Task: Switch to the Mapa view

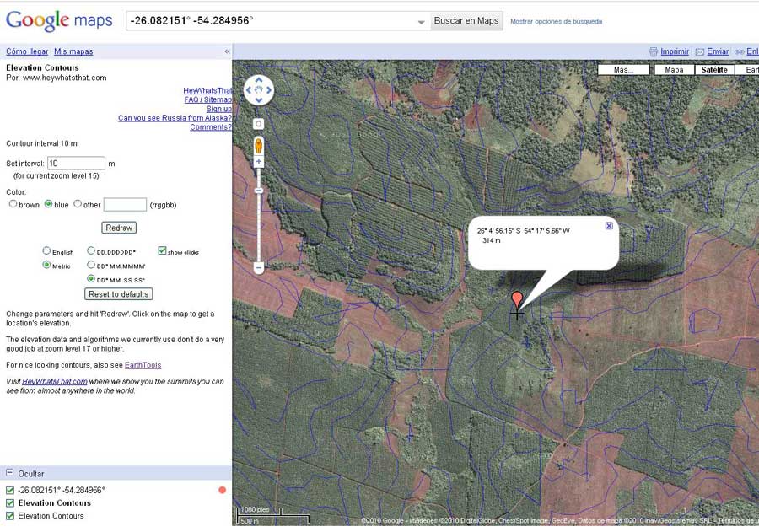Action: (x=674, y=70)
